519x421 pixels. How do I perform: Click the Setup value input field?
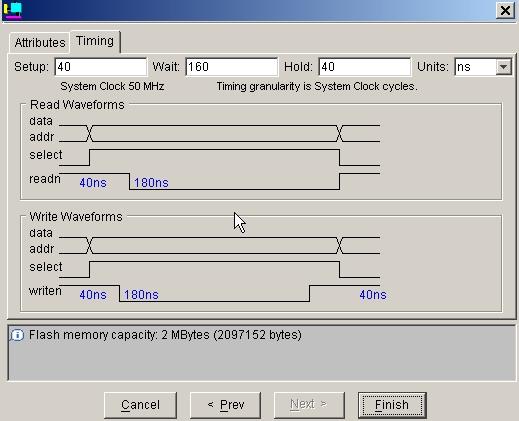101,67
